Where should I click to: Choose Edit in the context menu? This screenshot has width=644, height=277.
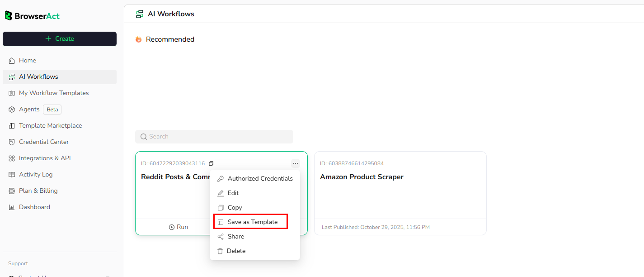(233, 193)
